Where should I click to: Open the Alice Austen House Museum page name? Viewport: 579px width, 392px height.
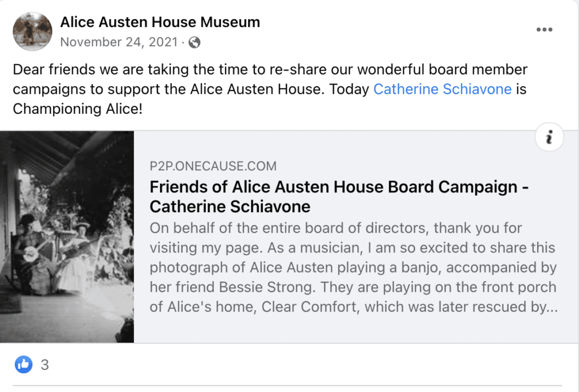click(x=160, y=22)
